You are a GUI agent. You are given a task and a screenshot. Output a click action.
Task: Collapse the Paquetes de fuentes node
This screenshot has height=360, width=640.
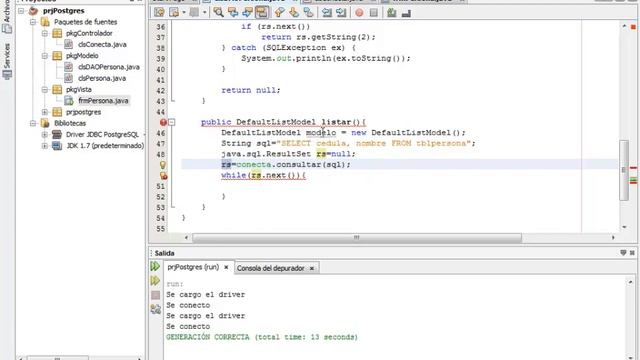pos(33,22)
